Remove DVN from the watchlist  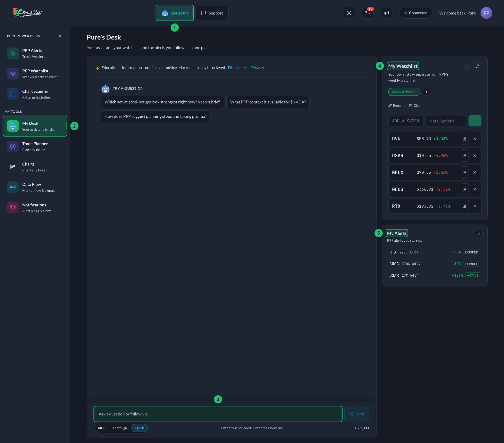[x=475, y=138]
